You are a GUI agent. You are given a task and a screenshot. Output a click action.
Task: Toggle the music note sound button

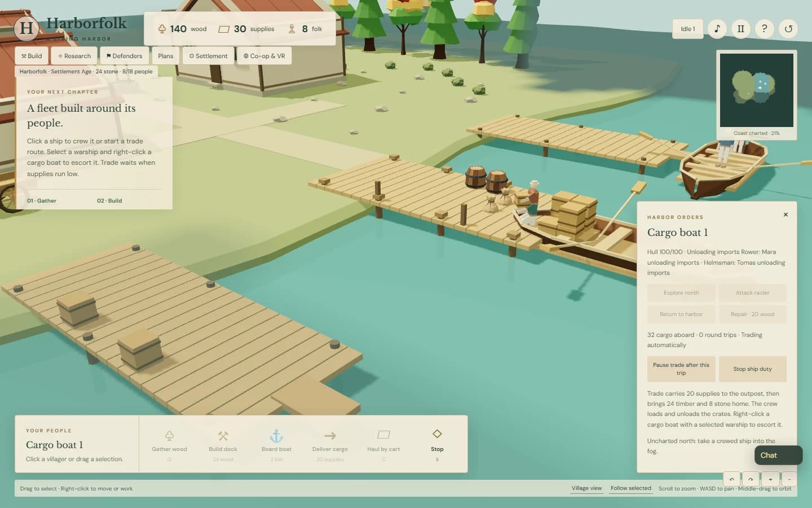pyautogui.click(x=717, y=29)
